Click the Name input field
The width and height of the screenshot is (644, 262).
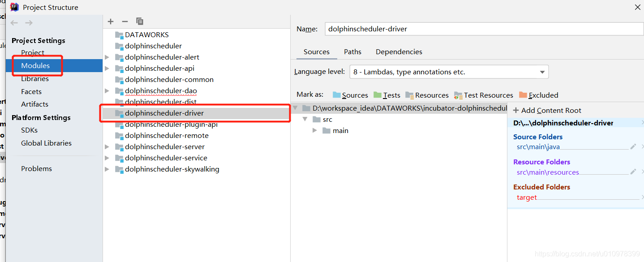484,29
